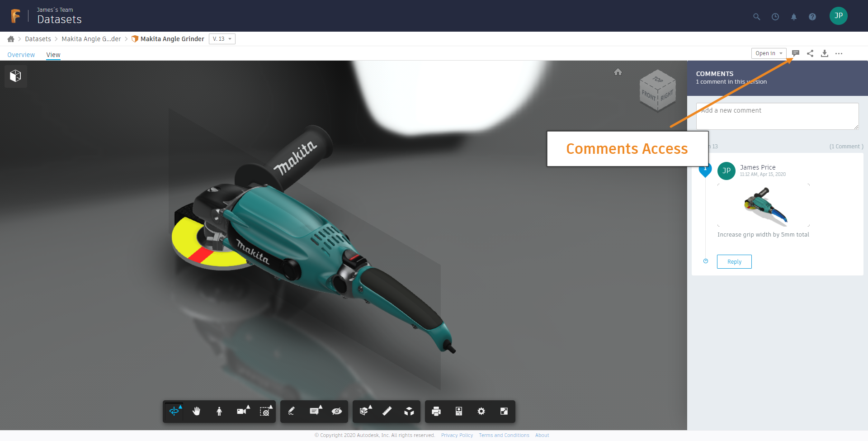Expand the Open in dropdown
The image size is (868, 441).
pyautogui.click(x=768, y=53)
